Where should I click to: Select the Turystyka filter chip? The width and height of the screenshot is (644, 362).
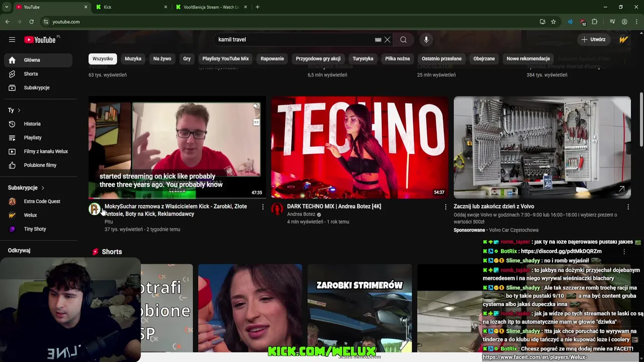pos(363,59)
